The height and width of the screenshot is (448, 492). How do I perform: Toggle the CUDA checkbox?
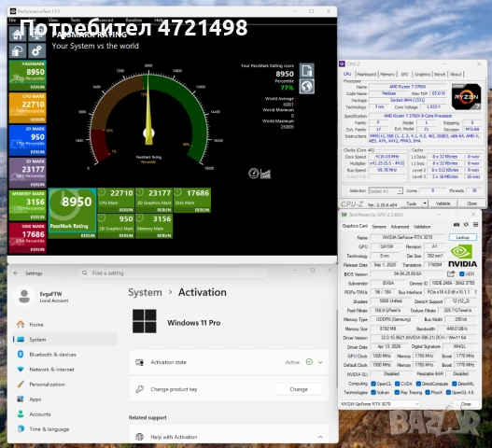[x=397, y=384]
